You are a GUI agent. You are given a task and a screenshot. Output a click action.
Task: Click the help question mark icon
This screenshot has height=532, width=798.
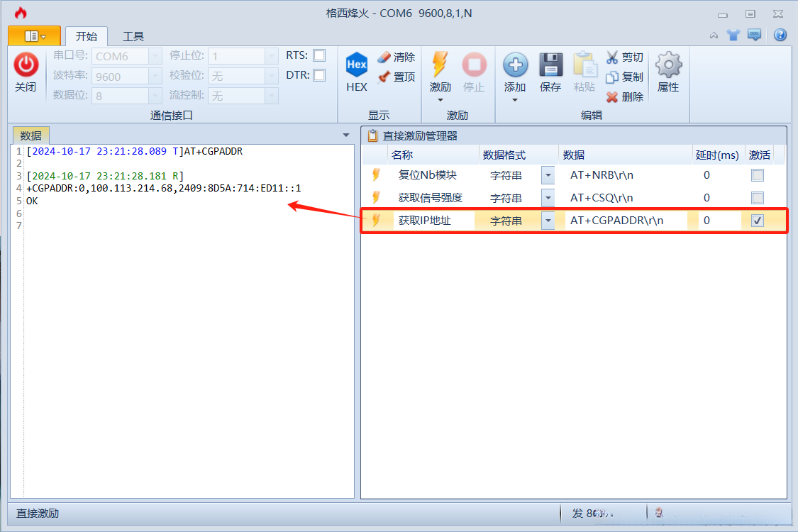780,35
